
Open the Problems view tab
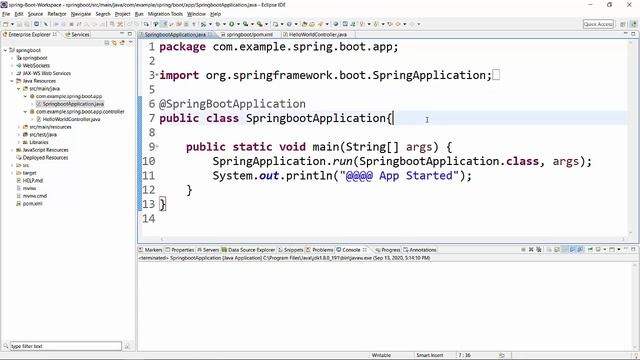(x=320, y=250)
